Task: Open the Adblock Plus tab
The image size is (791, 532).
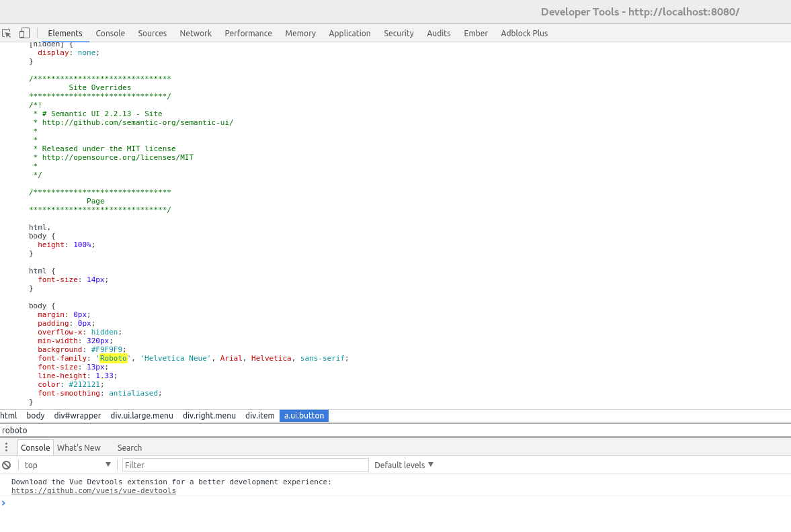Action: coord(524,34)
